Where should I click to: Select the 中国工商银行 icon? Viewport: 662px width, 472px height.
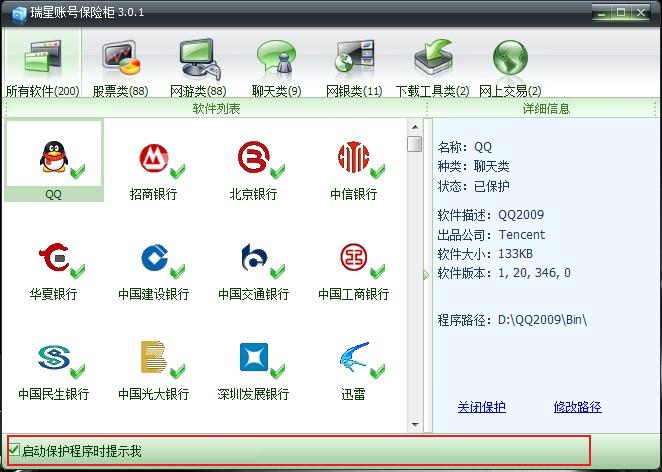coord(353,257)
